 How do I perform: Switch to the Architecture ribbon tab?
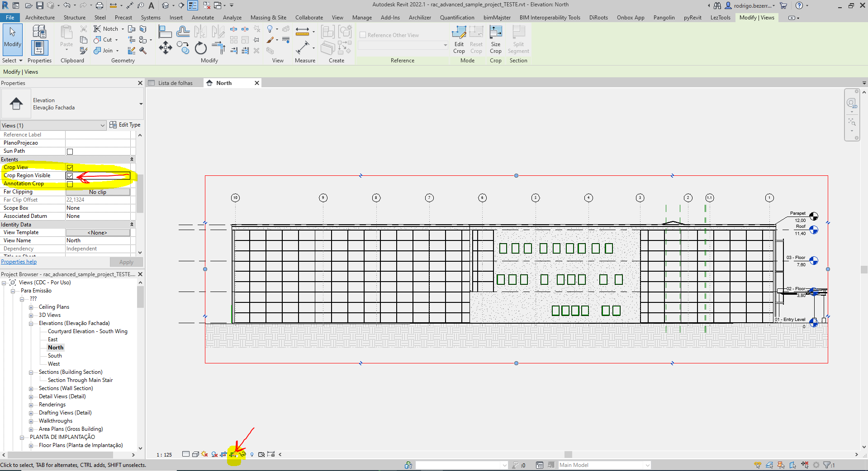pos(40,18)
